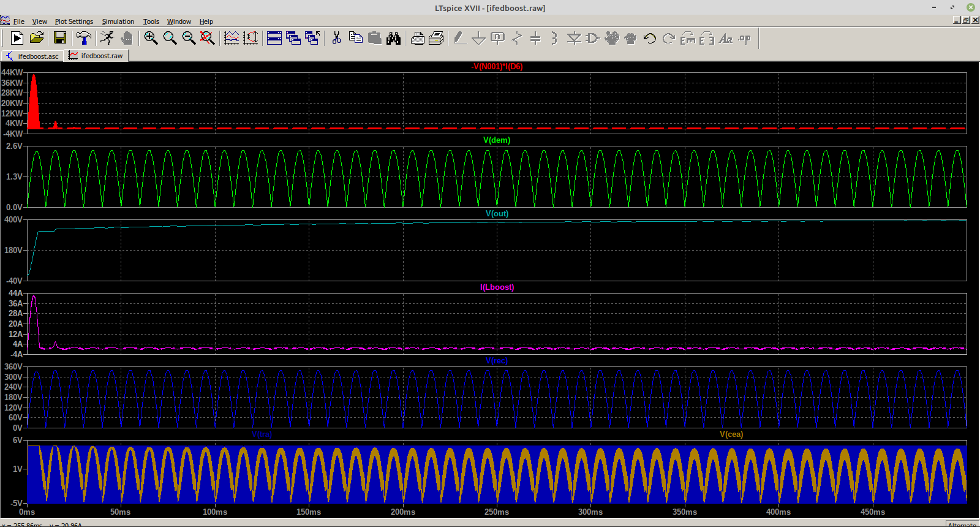Open the Simulation menu
The height and width of the screenshot is (527, 980).
(118, 21)
